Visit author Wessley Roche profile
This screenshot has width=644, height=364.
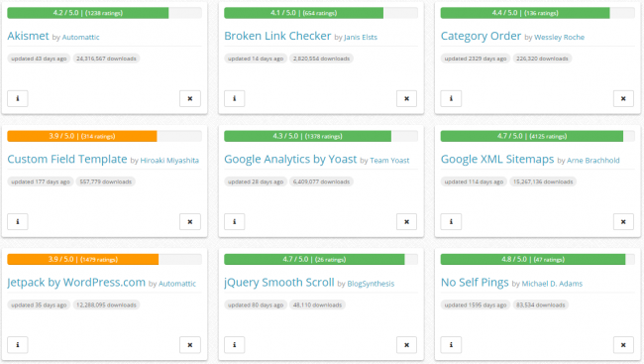click(560, 37)
